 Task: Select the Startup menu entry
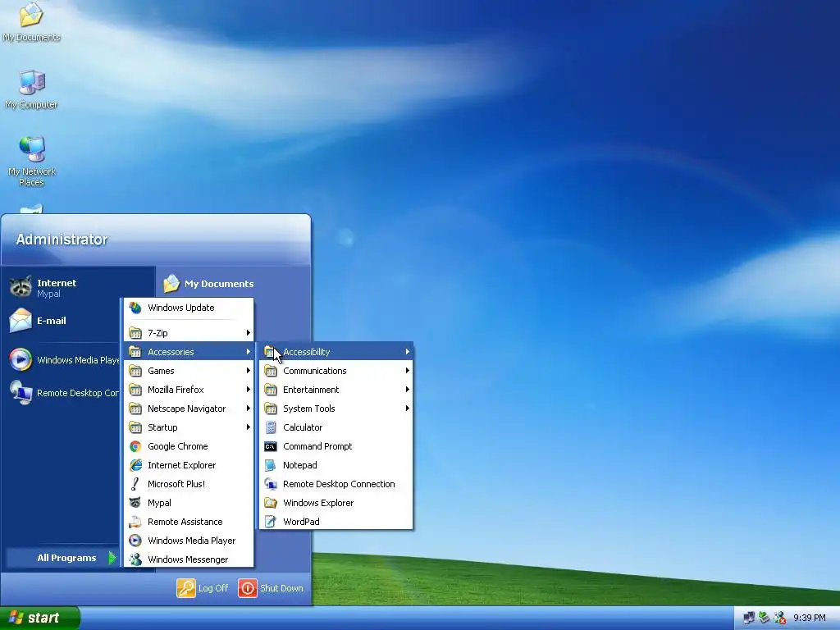[189, 427]
